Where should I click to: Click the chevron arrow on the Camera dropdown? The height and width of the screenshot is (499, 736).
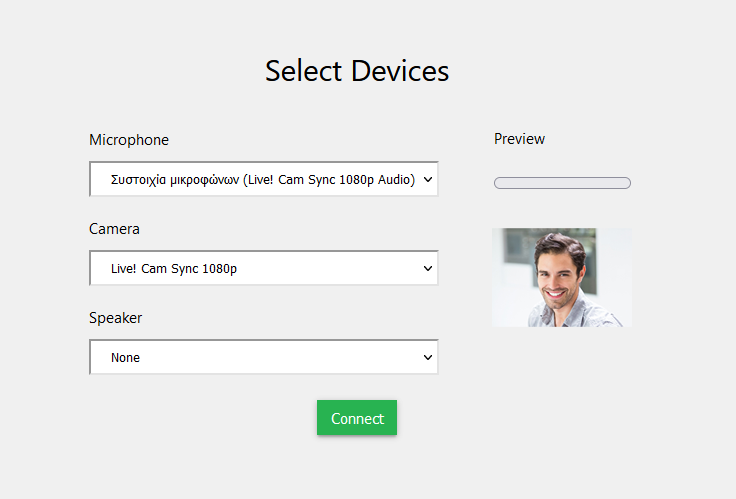pyautogui.click(x=428, y=269)
